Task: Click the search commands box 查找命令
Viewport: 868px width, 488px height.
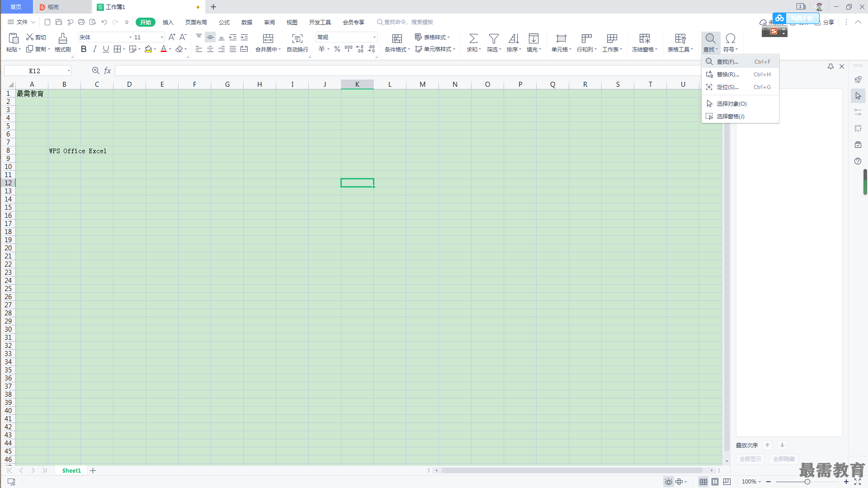Action: pos(406,22)
